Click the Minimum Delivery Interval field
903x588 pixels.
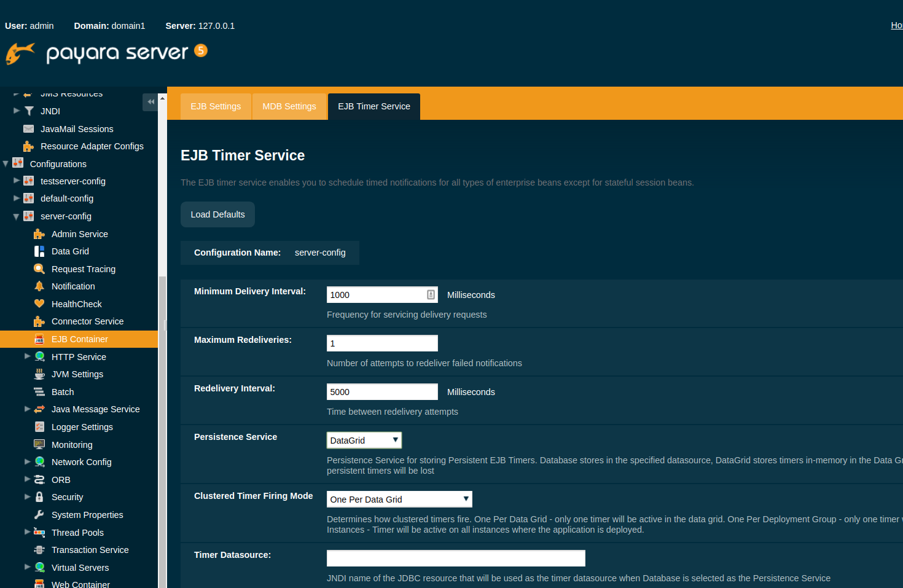(382, 295)
